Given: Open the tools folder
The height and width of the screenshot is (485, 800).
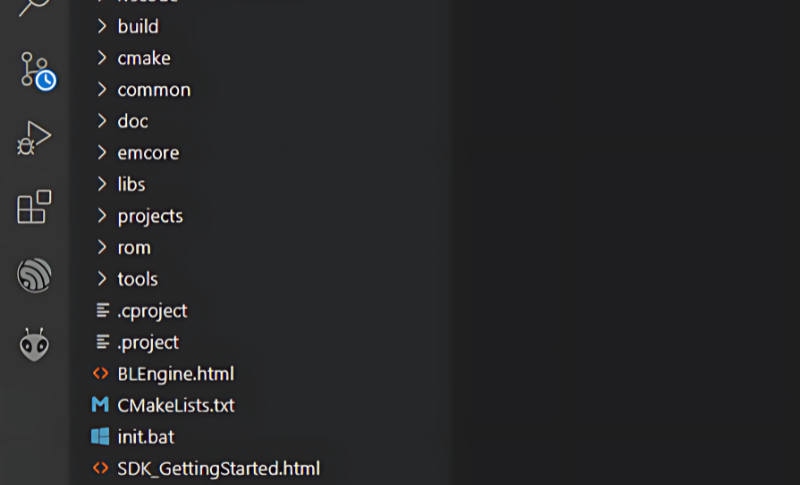Looking at the screenshot, I should 137,279.
